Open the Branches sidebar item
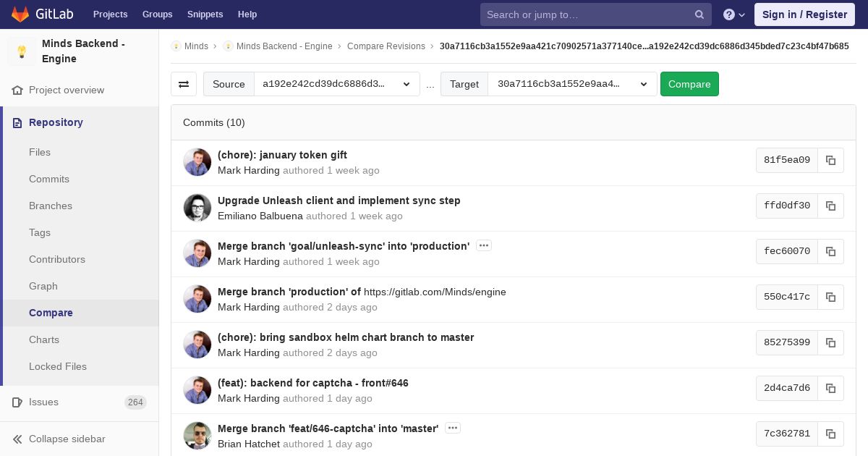Screen dimensions: 868x456 pos(51,206)
